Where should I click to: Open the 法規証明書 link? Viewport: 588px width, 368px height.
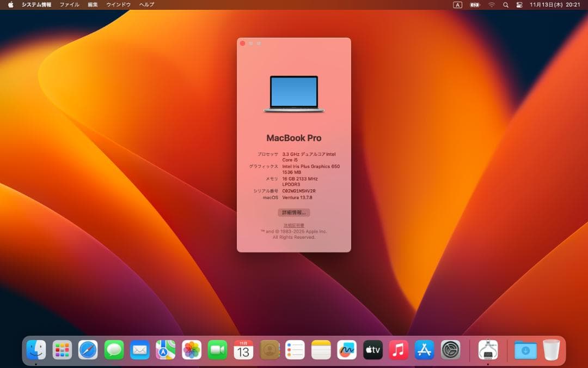[294, 224]
